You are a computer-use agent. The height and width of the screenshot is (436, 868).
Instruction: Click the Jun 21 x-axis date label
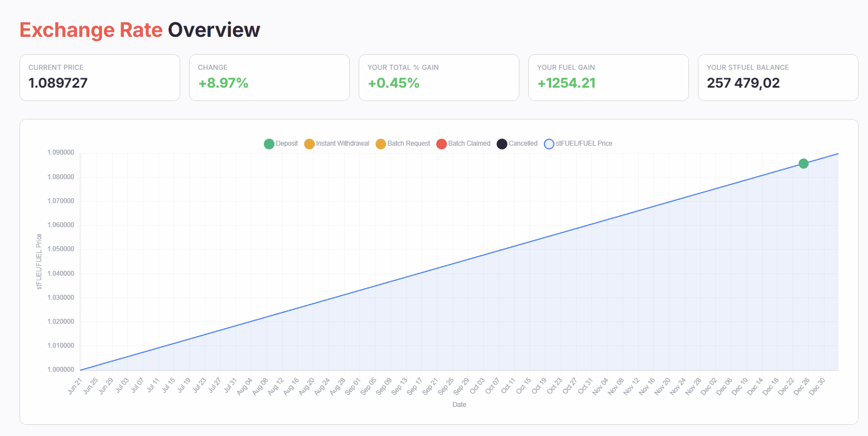[x=76, y=385]
